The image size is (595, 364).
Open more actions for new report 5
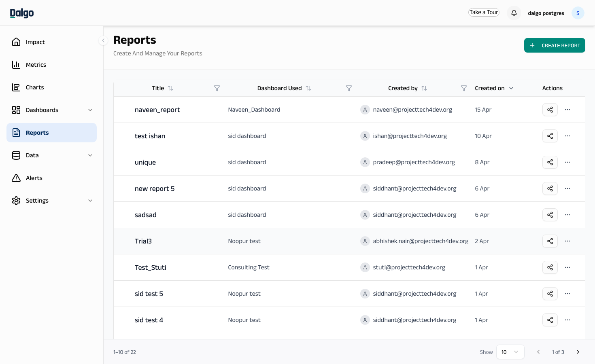coord(567,188)
